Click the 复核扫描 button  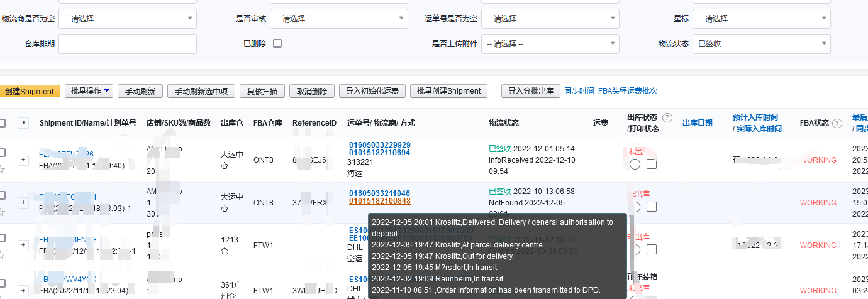[262, 91]
